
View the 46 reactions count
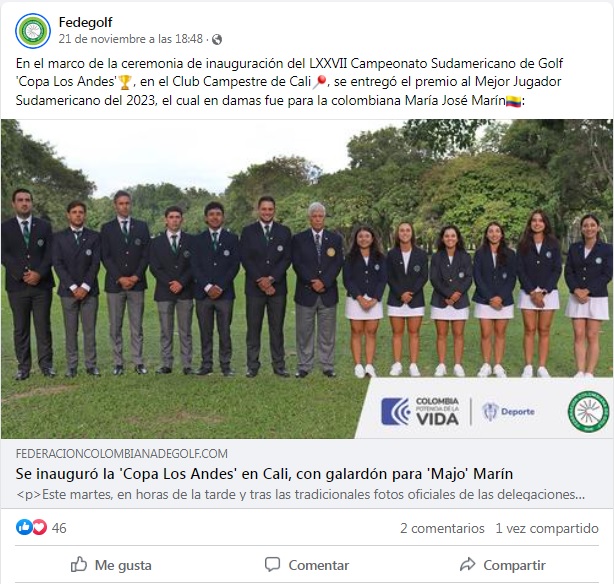coord(59,528)
